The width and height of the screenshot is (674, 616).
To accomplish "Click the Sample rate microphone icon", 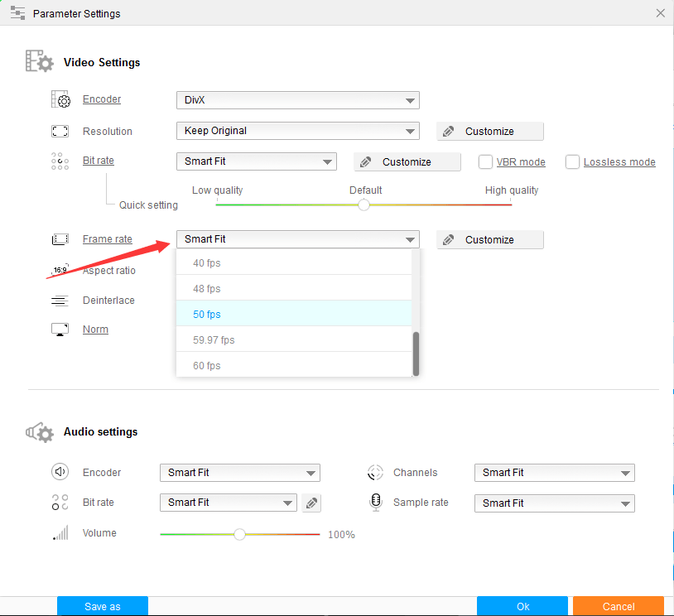I will (376, 502).
